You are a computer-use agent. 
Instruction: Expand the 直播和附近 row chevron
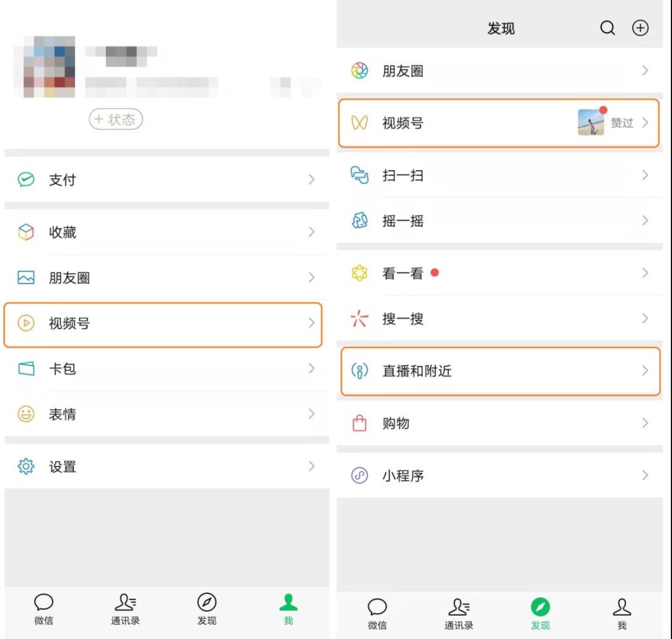(645, 371)
